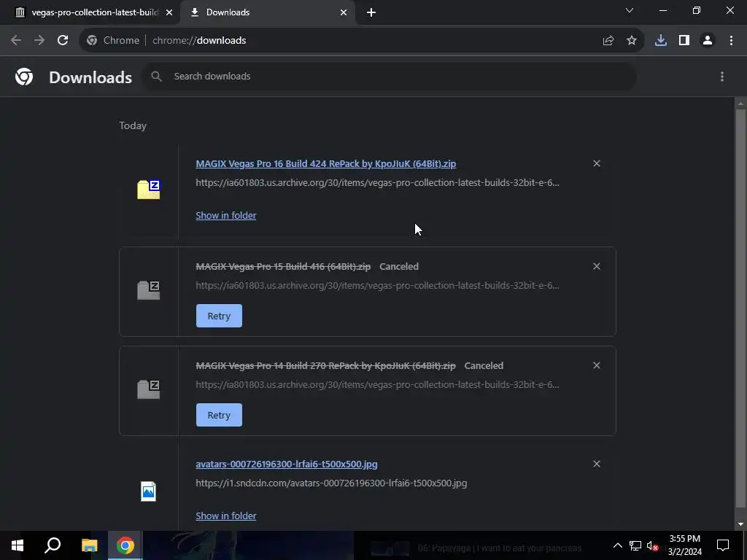Retry the Vegas Pro 15 Build 416 download
The width and height of the screenshot is (747, 560).
[219, 316]
